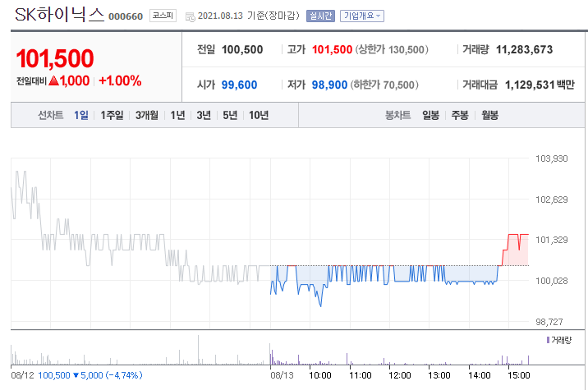Click the current price 101,500 in large red
The width and height of the screenshot is (588, 390).
(55, 59)
